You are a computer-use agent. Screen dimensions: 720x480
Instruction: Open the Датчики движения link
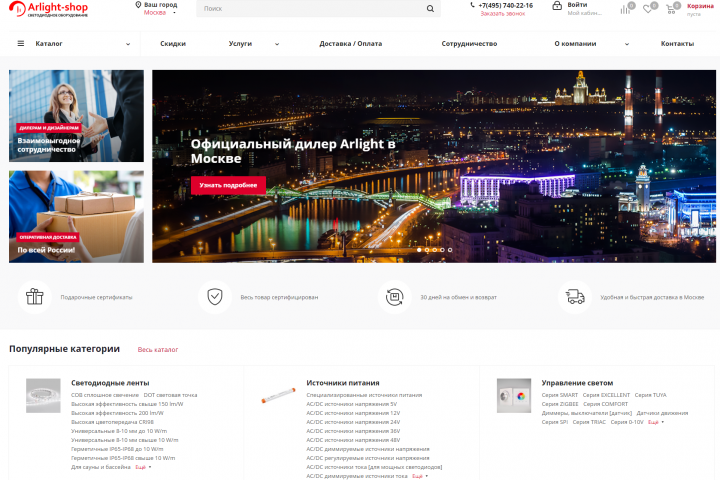coord(662,413)
